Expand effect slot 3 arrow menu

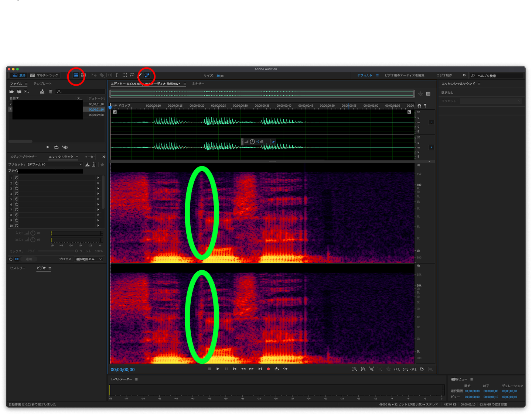click(98, 189)
